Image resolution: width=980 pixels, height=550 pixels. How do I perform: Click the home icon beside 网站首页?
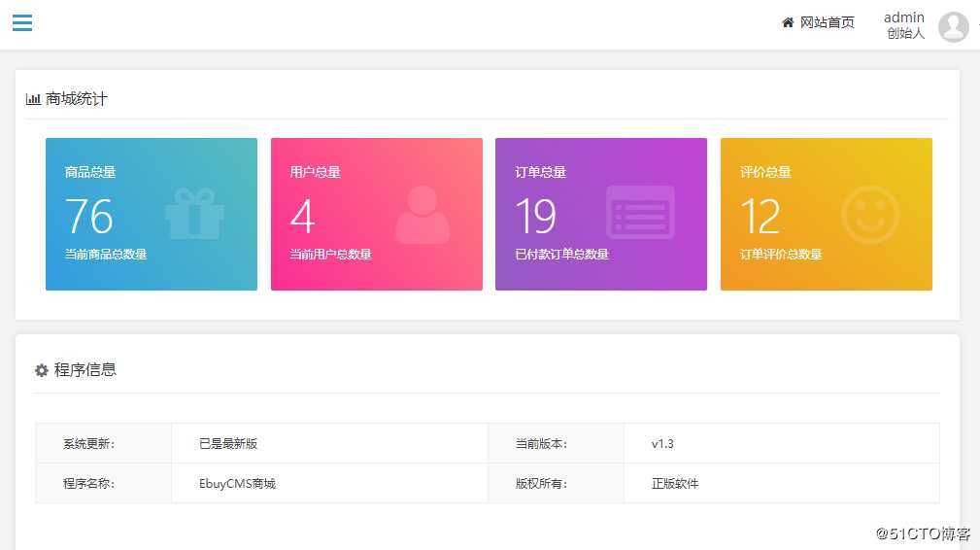pyautogui.click(x=788, y=22)
